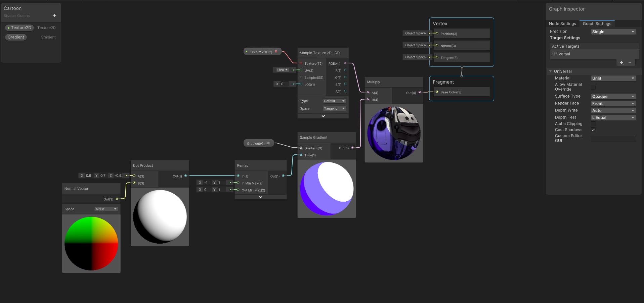Click the Time(1) input port on Sample Gradient
The image size is (644, 303).
pyautogui.click(x=301, y=155)
